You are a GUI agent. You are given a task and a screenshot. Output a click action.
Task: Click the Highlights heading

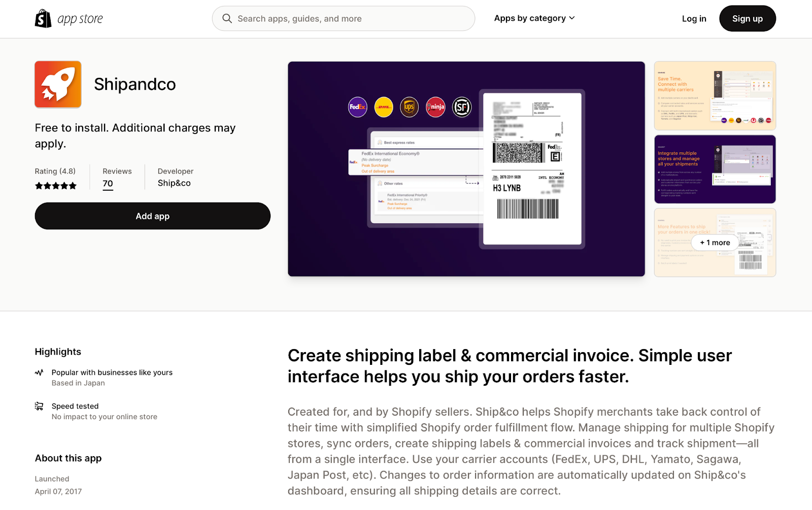pos(58,352)
